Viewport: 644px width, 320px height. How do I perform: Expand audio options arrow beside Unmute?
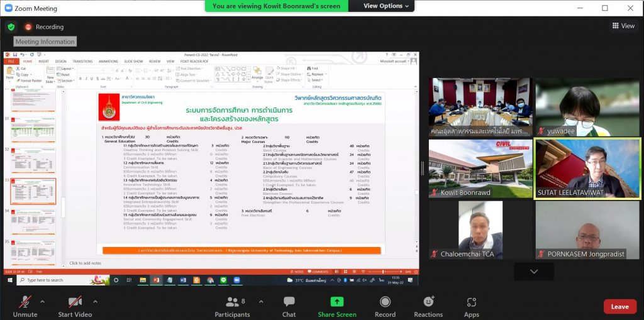tap(42, 301)
